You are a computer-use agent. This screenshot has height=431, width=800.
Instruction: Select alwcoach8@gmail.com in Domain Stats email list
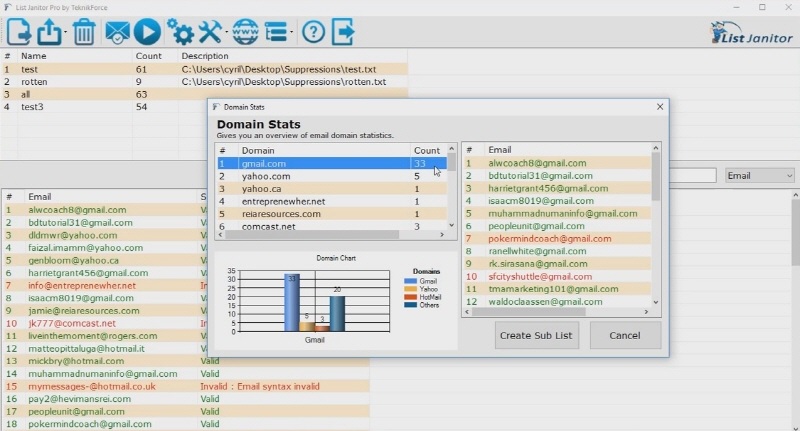[537, 163]
